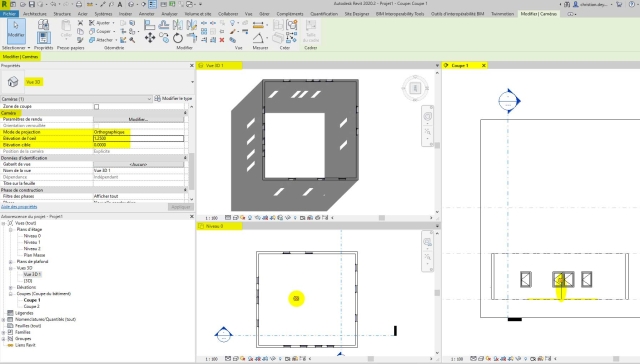This screenshot has width=640, height=364.
Task: Select the Offset tool in Modifier panel
Action: 164,25
